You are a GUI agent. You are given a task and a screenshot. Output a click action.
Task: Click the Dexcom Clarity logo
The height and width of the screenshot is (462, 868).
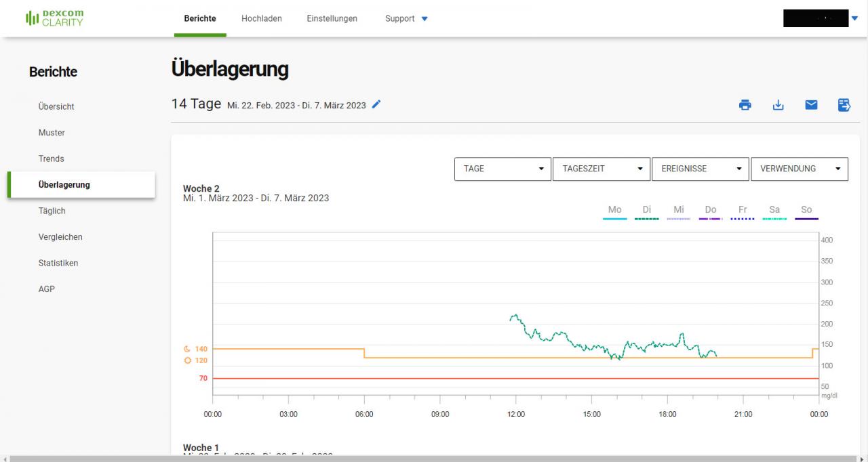coord(54,18)
